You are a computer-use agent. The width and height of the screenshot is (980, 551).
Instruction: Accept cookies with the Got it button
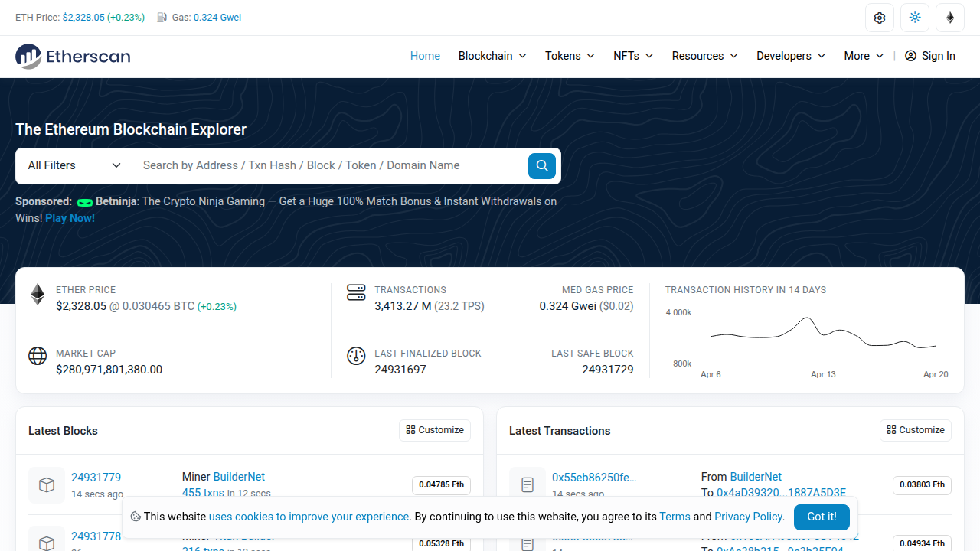coord(822,517)
